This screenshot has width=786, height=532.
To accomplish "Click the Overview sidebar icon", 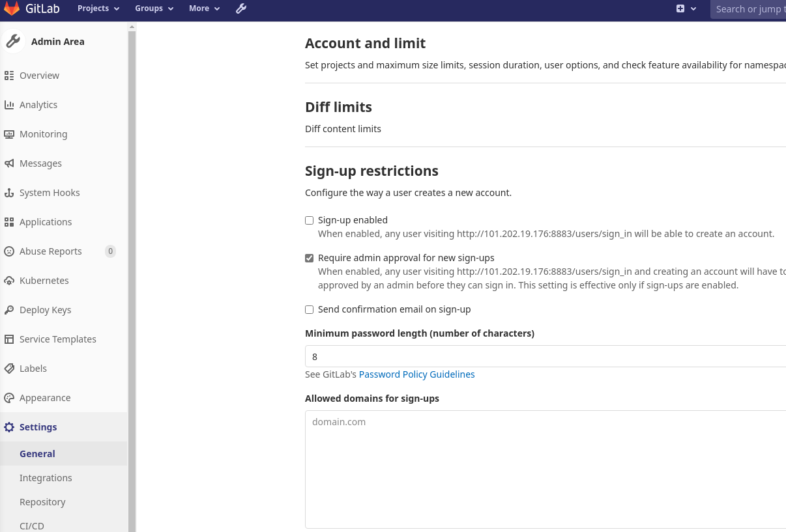I will pos(9,76).
